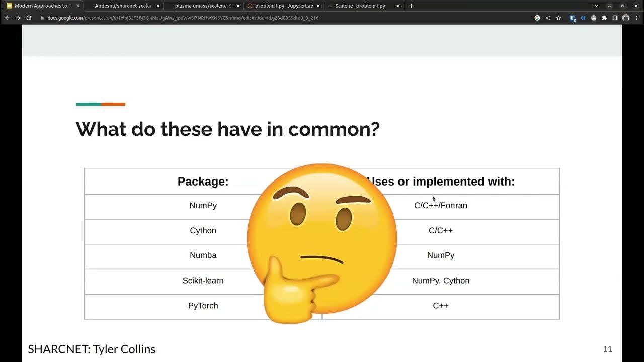Click the 'Uses or implemented with:' header

441,182
